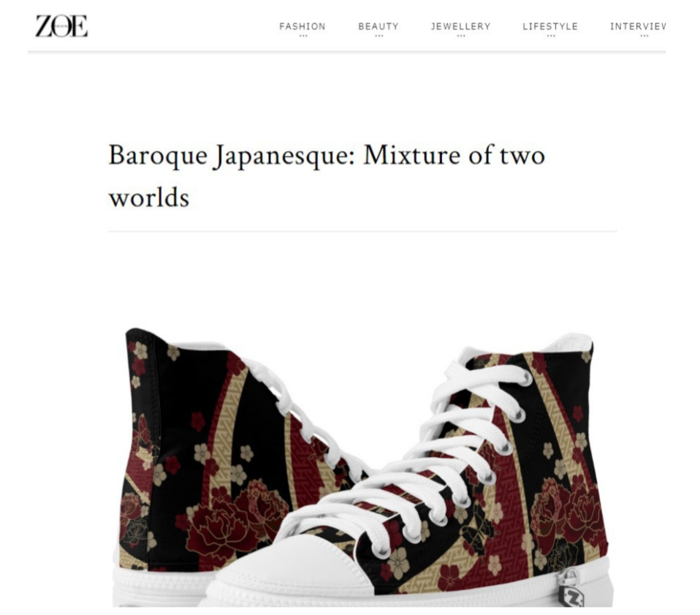Expand the dots under JEWELLERY
The image size is (700, 615).
tap(461, 36)
